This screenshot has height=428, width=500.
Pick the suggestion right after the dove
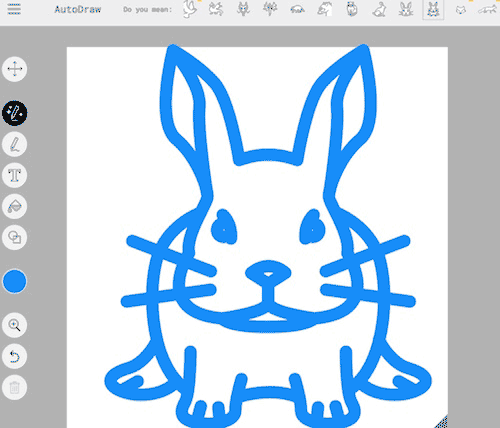(x=216, y=9)
